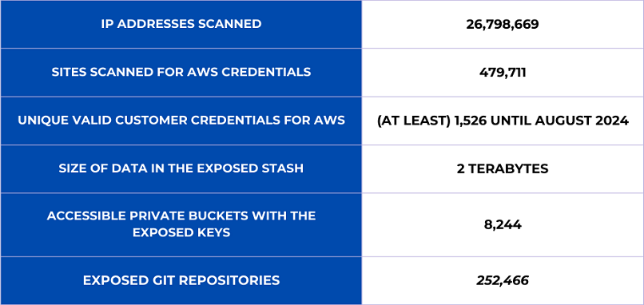
Task: Select the 1,526 UNTIL AUGUST 2024 cell
Action: tap(503, 121)
